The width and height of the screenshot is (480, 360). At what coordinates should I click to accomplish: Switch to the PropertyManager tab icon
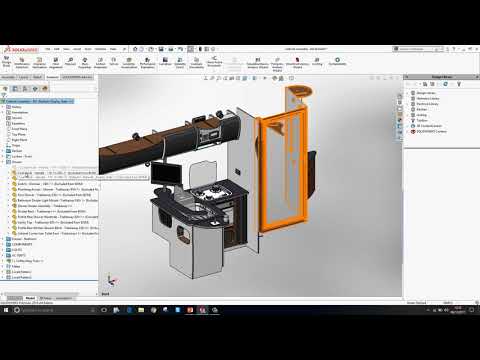15,88
